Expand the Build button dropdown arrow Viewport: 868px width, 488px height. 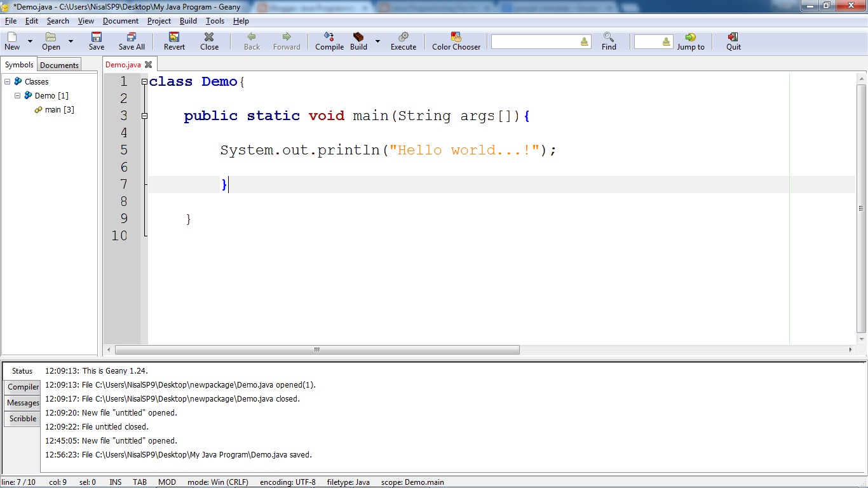tap(377, 41)
